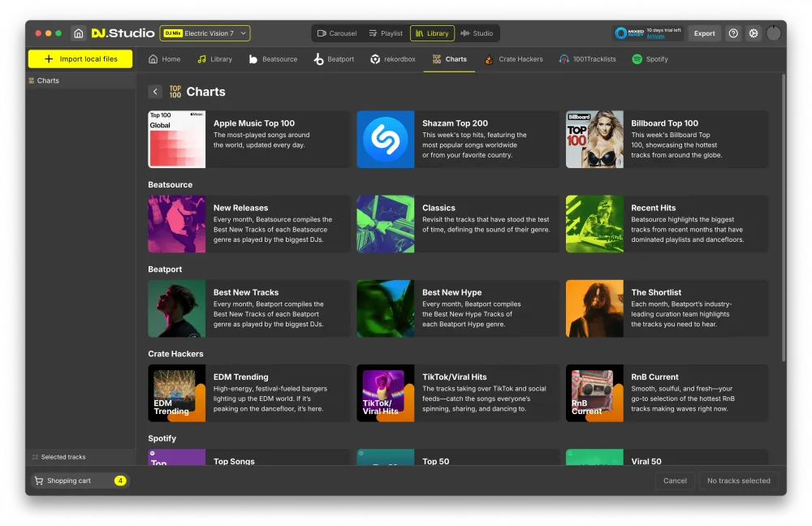This screenshot has width=812, height=526.
Task: Click the Activate trial link
Action: [x=655, y=37]
